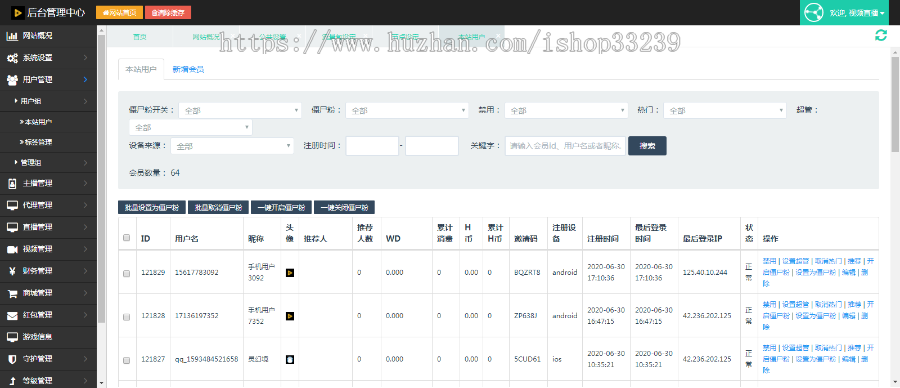This screenshot has width=900, height=388.
Task: Check the row checkbox for ID 121827
Action: [x=127, y=360]
